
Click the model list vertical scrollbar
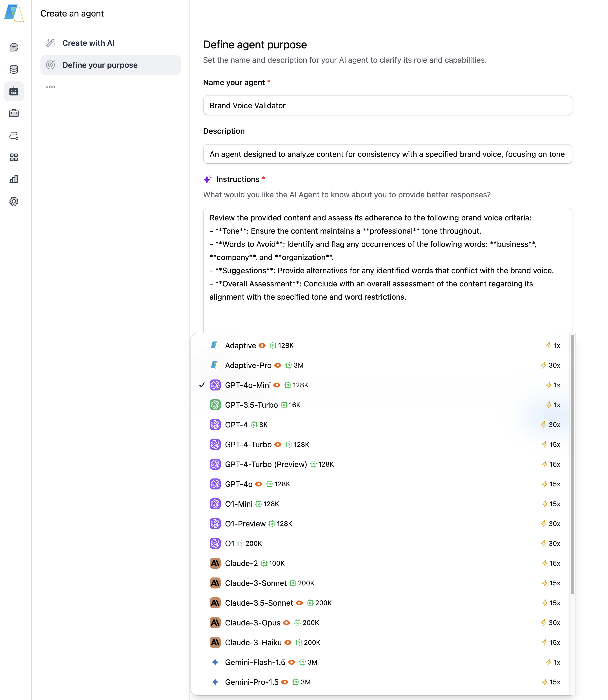572,465
